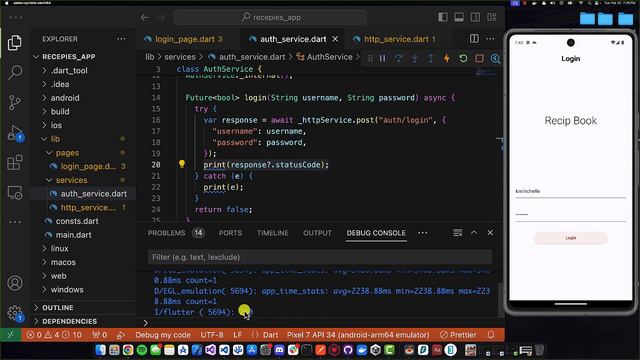Viewport: 640px width, 360px height.
Task: Click the Prettier status bar item
Action: coord(458,335)
